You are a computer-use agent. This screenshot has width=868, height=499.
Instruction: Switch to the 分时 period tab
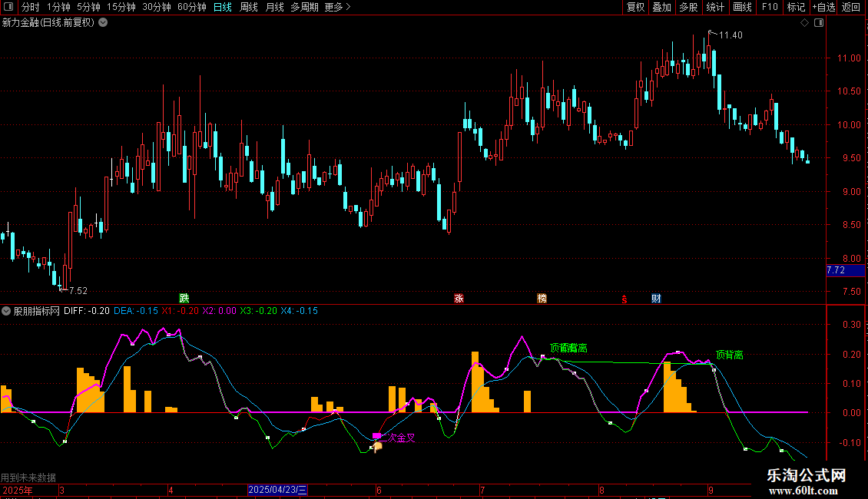tap(31, 7)
